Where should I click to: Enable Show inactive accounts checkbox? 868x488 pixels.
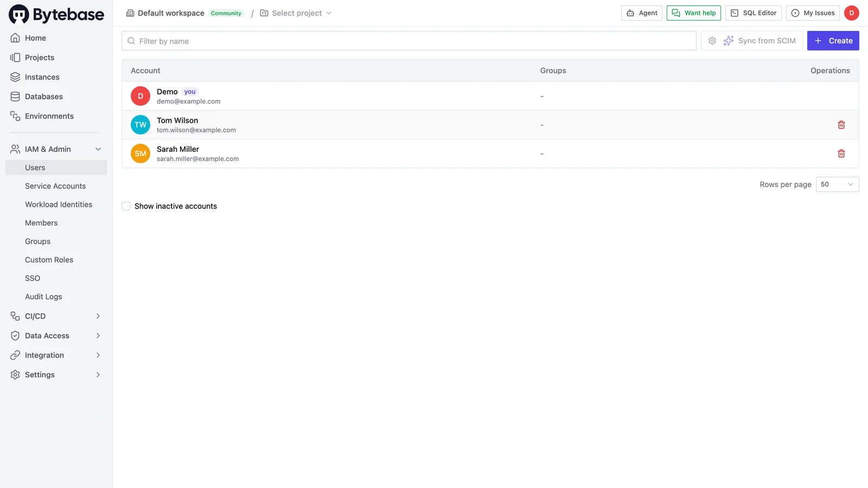pos(126,206)
